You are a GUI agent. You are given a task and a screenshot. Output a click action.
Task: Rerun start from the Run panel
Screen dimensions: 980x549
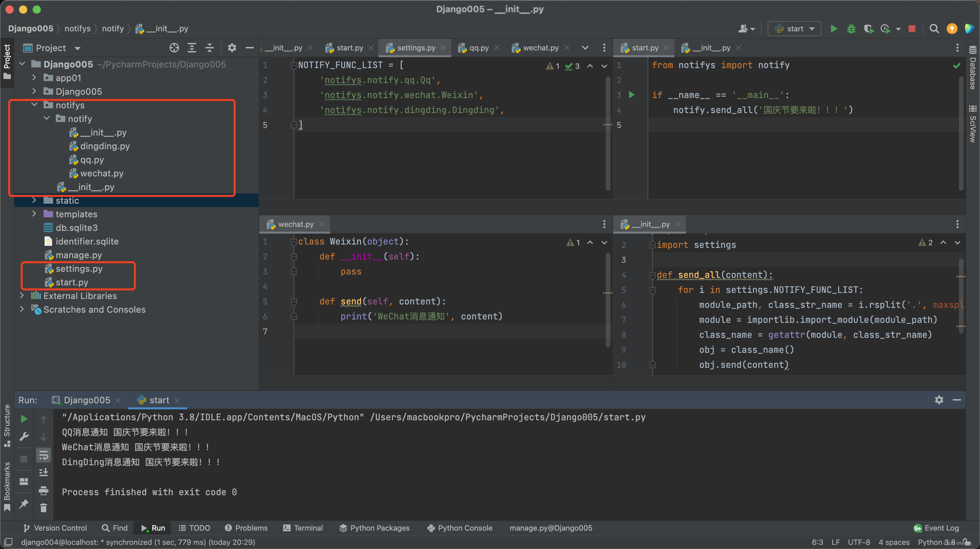[24, 419]
